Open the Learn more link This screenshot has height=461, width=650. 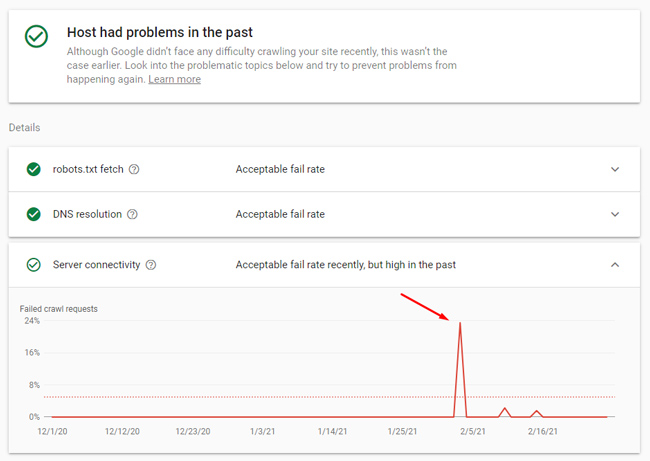point(174,79)
